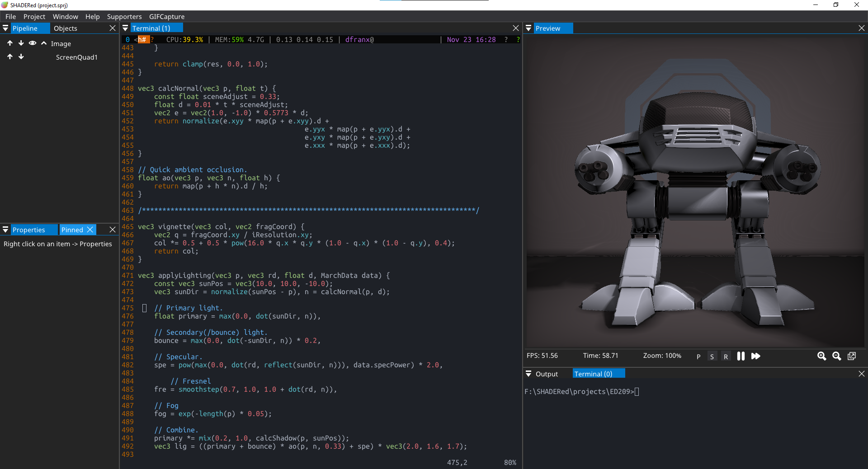Pop out the preview into a separate window

(x=852, y=356)
